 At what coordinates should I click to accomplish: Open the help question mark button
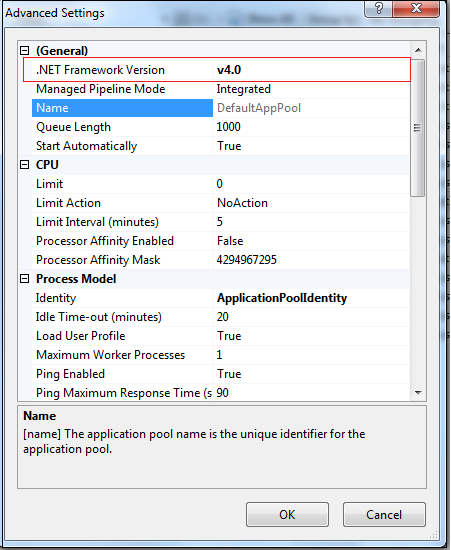pyautogui.click(x=379, y=8)
